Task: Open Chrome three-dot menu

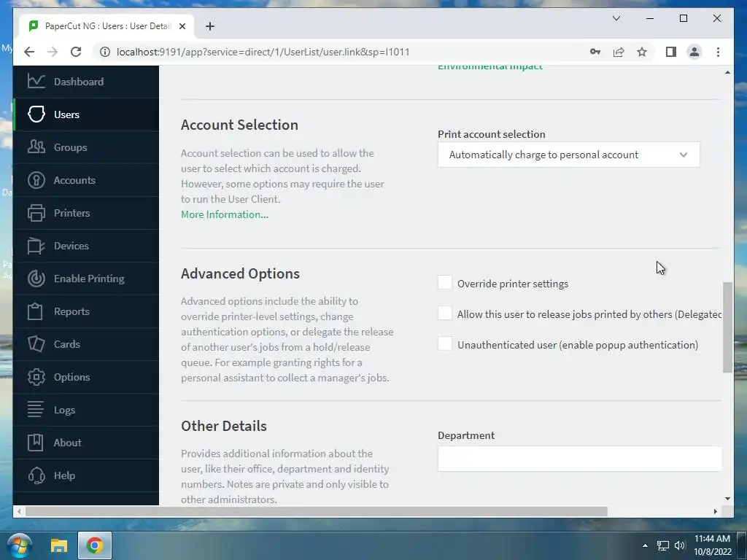Action: [718, 52]
